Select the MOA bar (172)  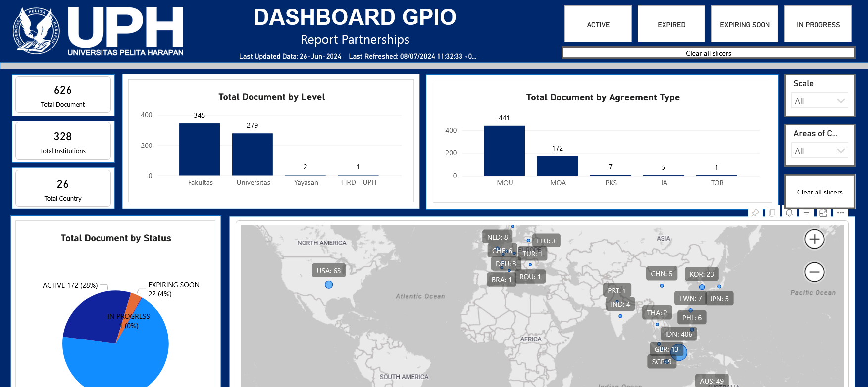pos(558,166)
